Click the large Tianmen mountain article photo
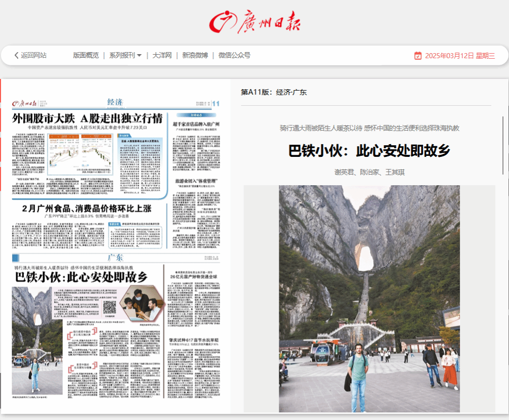 coord(369,299)
